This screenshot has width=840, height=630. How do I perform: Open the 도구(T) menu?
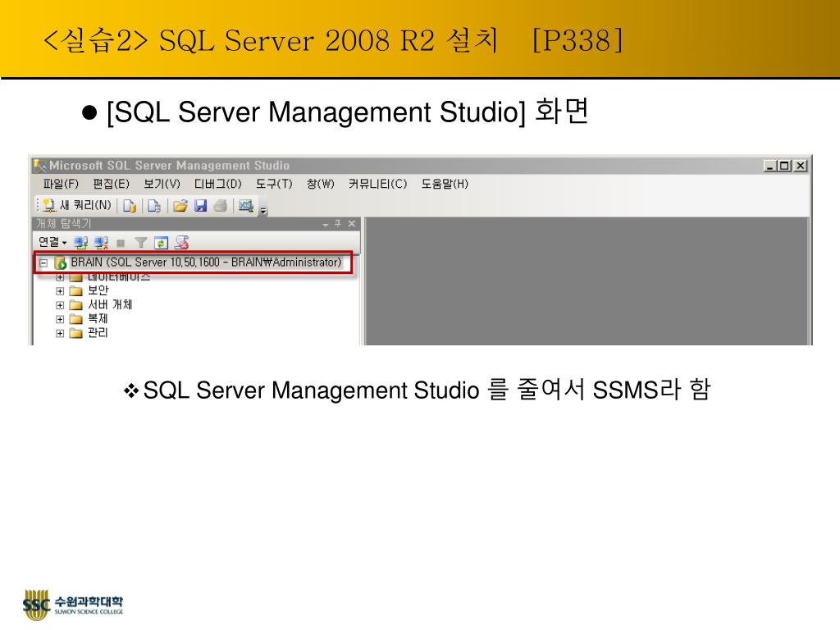(274, 185)
